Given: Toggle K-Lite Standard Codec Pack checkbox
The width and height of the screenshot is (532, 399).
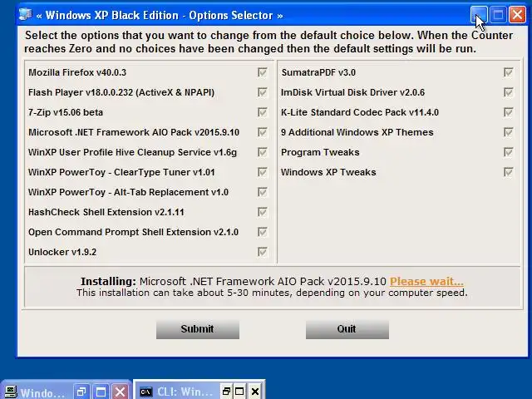Looking at the screenshot, I should click(x=508, y=112).
